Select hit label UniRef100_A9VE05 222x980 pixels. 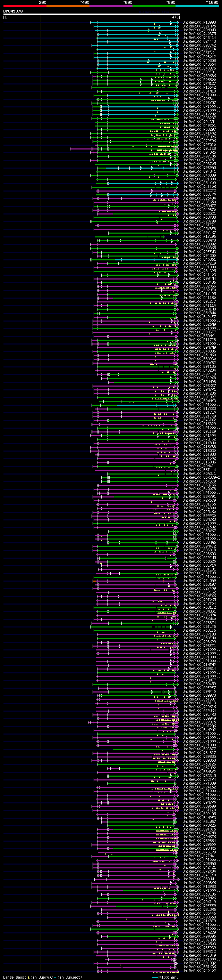tap(199, 156)
